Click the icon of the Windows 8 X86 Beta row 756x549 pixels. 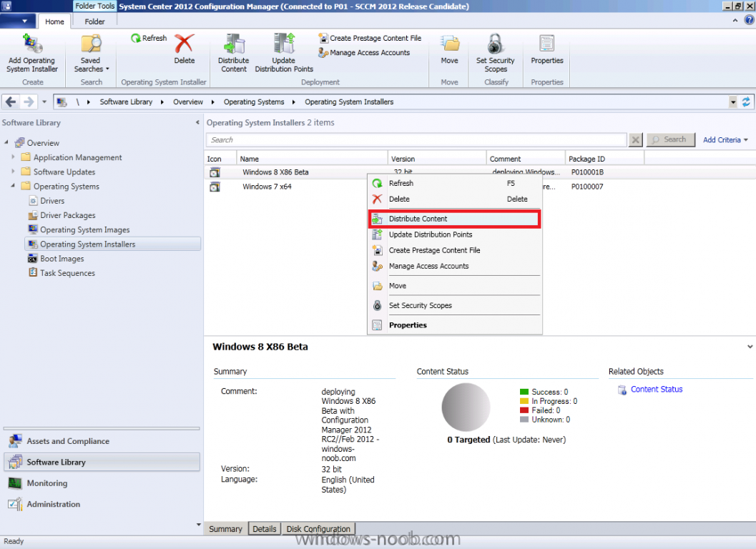pyautogui.click(x=215, y=172)
